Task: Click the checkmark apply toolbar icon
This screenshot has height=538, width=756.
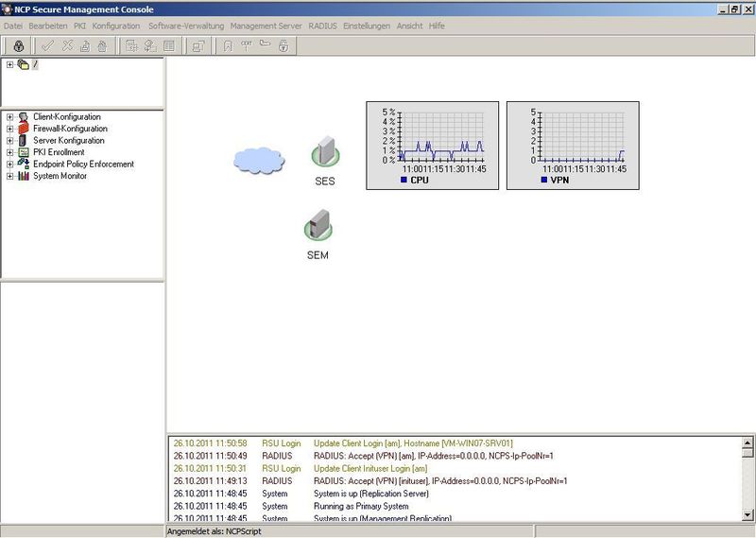Action: point(47,45)
